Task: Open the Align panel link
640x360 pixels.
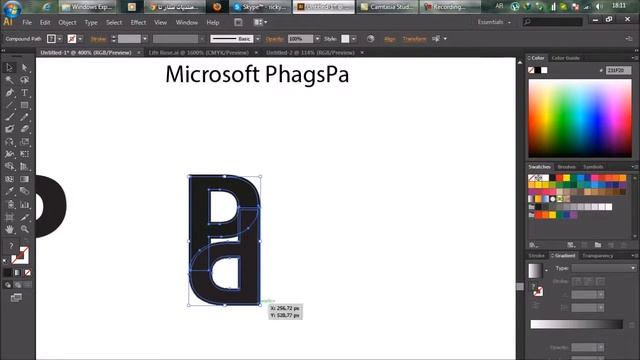Action: (x=389, y=39)
